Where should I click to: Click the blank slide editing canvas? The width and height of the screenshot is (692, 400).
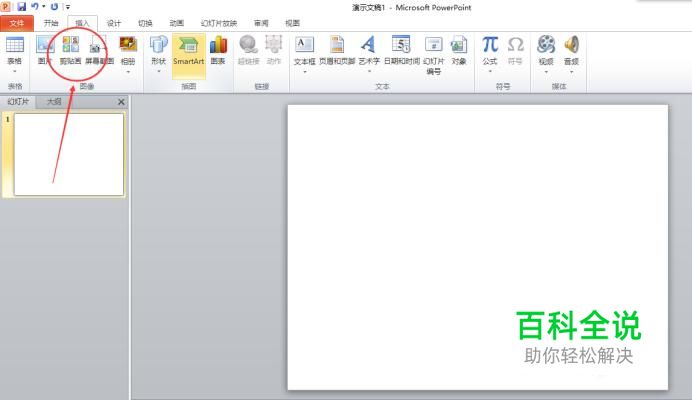478,247
